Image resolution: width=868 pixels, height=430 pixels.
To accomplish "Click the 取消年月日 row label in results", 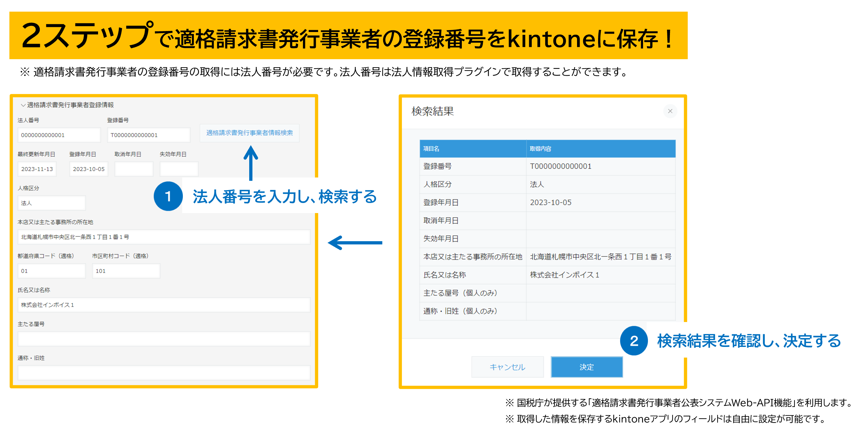I will [441, 221].
